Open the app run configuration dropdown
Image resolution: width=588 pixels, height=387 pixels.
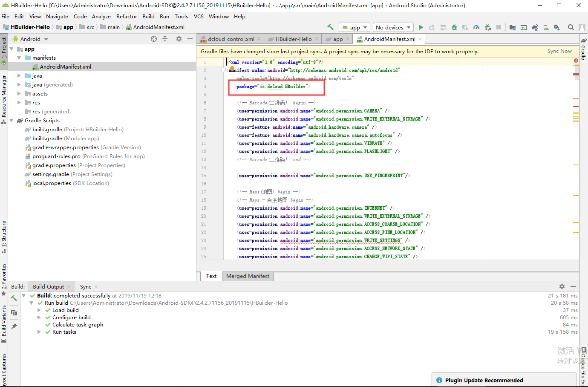click(x=355, y=27)
